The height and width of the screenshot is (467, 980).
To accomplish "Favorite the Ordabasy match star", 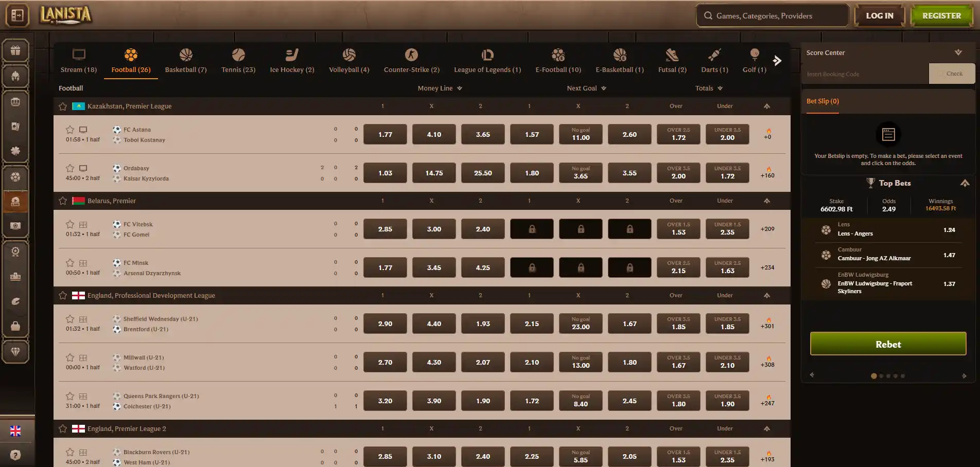I will point(70,168).
